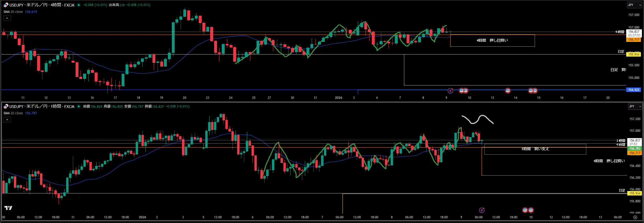Image resolution: width=644 pixels, height=223 pixels.
Task: Select SMA 20 close indicator on 4-hour chart
Action: click(x=13, y=12)
